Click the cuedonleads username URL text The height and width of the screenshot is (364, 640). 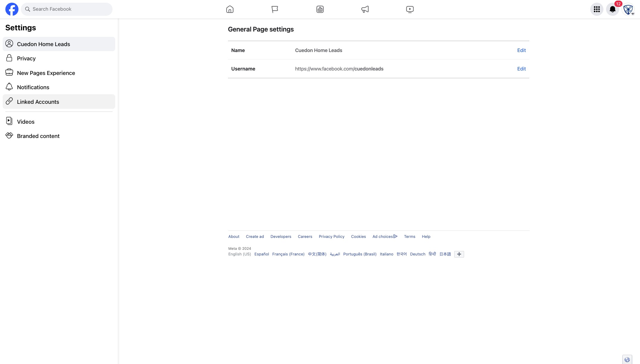tap(339, 69)
